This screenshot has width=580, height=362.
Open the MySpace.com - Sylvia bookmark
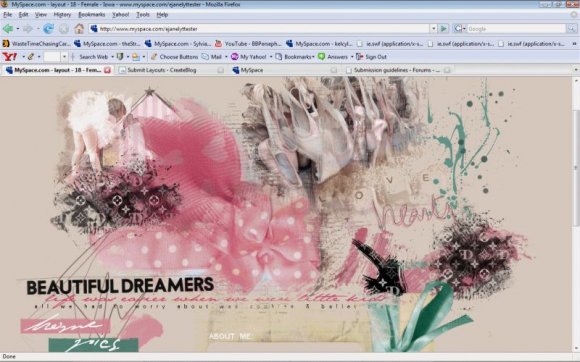click(x=178, y=44)
